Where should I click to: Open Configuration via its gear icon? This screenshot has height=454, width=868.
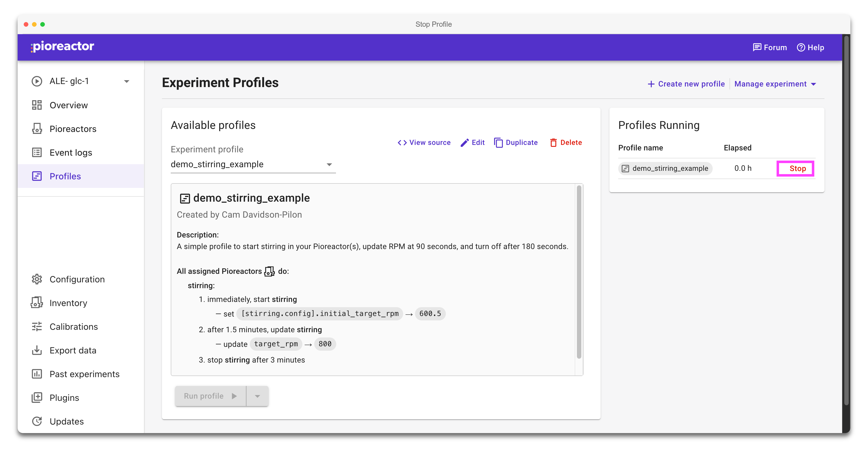click(37, 279)
